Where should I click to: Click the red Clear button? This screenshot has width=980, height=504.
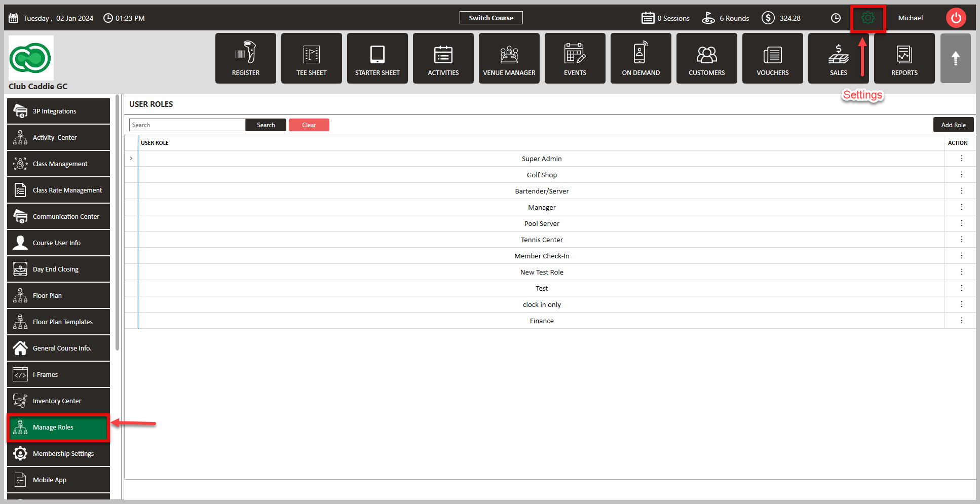click(x=309, y=125)
